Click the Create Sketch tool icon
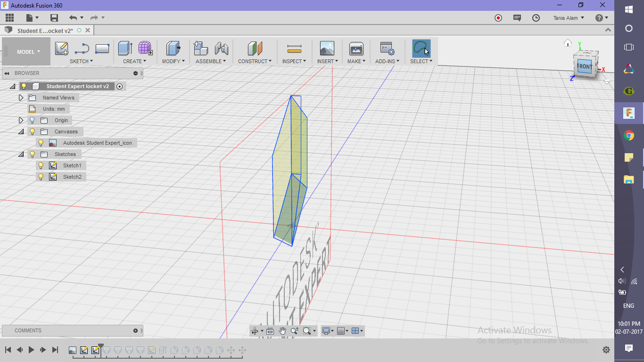644x362 pixels. pyautogui.click(x=62, y=48)
